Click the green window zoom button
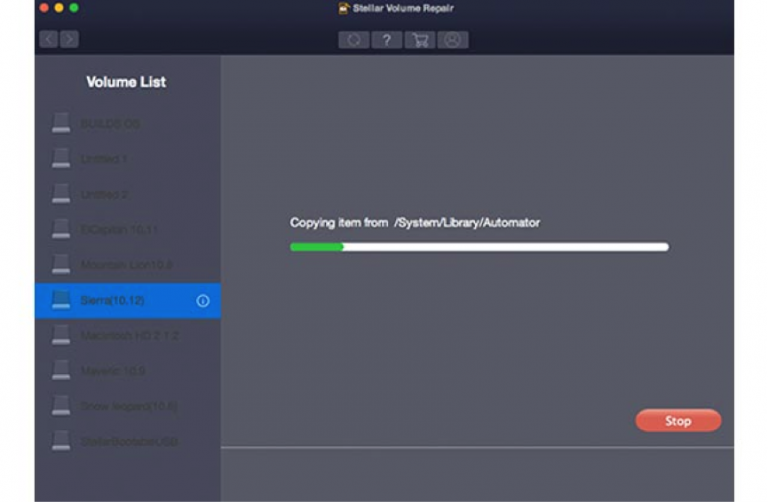Screen dimensions: 768x502 pyautogui.click(x=74, y=8)
